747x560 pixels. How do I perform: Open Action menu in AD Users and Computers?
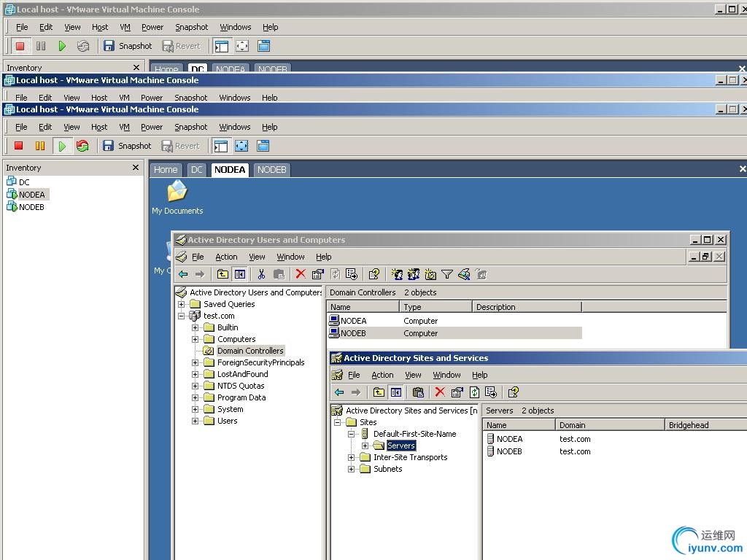coord(226,257)
